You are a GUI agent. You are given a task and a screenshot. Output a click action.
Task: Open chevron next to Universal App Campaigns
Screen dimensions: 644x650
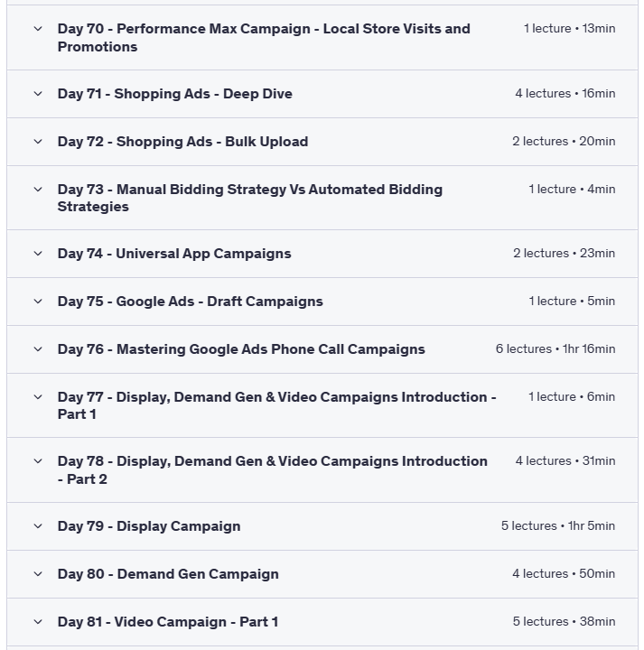(38, 254)
